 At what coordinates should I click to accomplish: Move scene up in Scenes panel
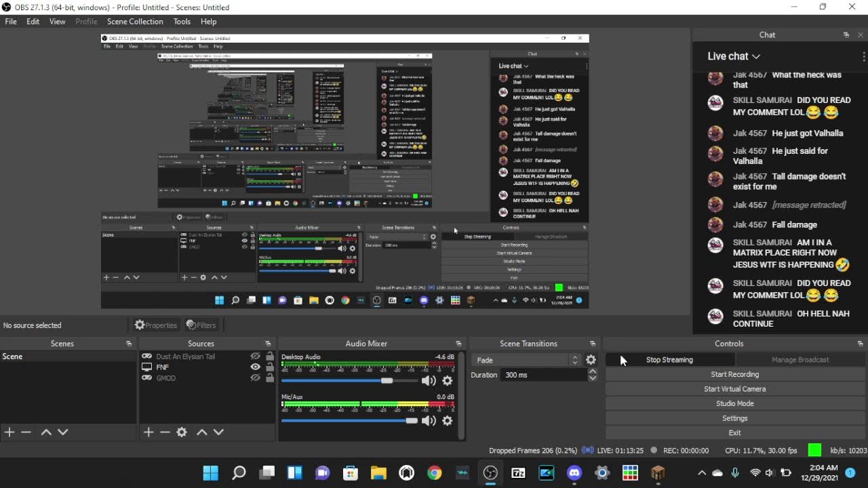tap(46, 432)
